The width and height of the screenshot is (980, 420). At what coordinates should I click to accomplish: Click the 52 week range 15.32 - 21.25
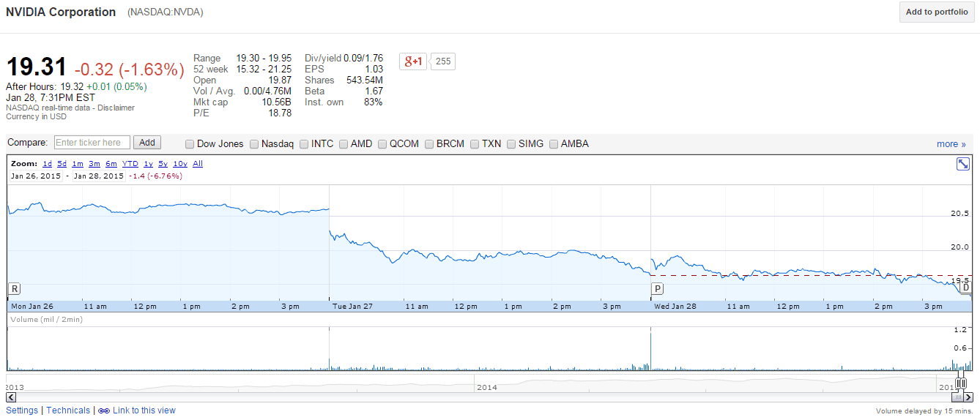point(264,69)
